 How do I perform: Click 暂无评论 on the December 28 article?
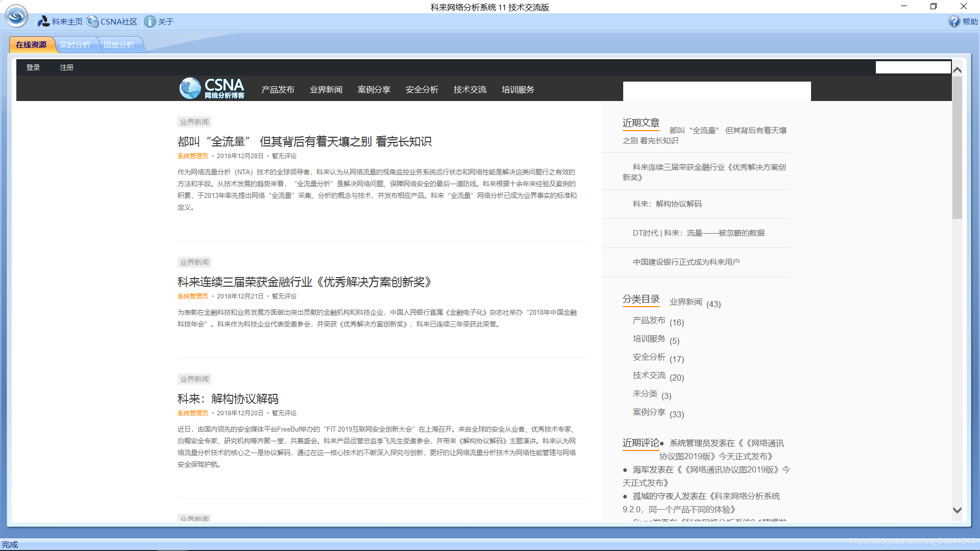[284, 156]
